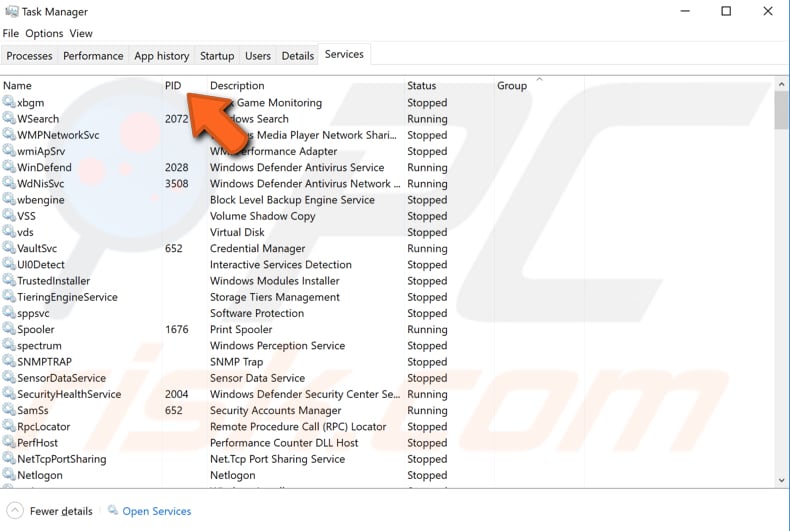Click the WSearch service icon
Viewport: 790px width, 531px height.
(9, 118)
